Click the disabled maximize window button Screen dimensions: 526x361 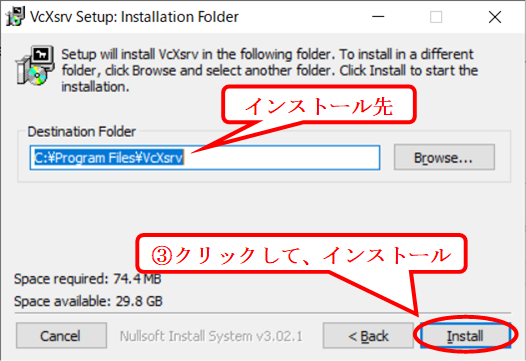click(436, 16)
